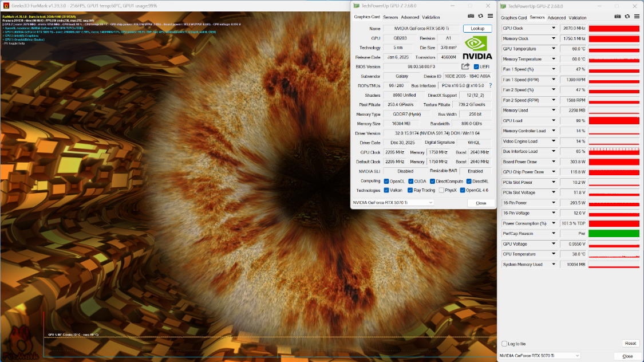Screen dimensions: 644x362
Task: Click the Bus Interface Load graph bar
Action: coord(614,152)
